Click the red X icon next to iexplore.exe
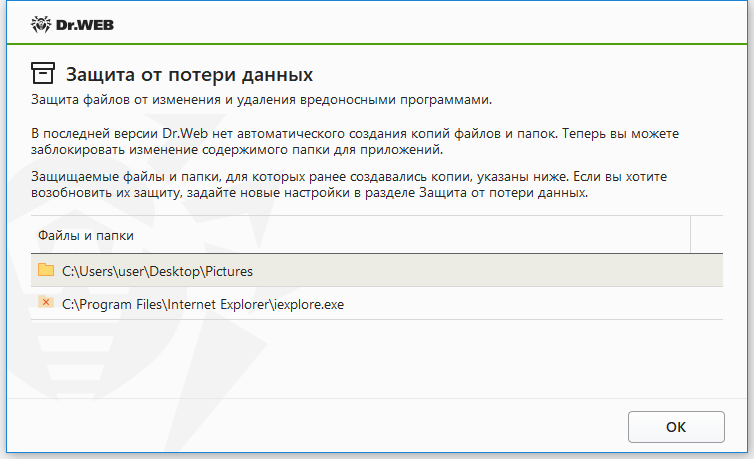 46,302
